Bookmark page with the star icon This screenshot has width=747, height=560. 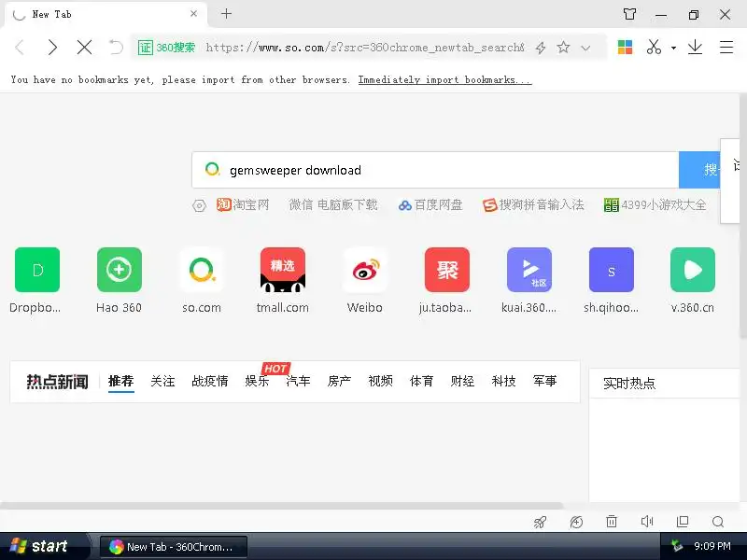coord(563,48)
